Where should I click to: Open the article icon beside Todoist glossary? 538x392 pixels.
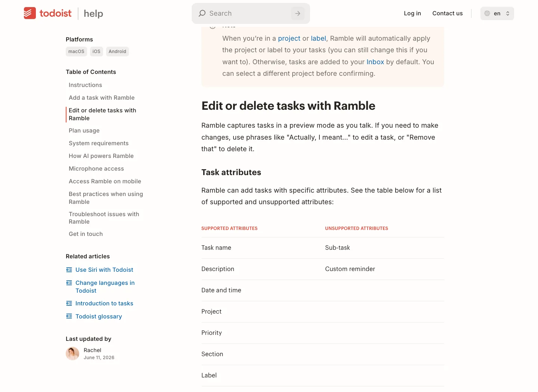tap(69, 316)
